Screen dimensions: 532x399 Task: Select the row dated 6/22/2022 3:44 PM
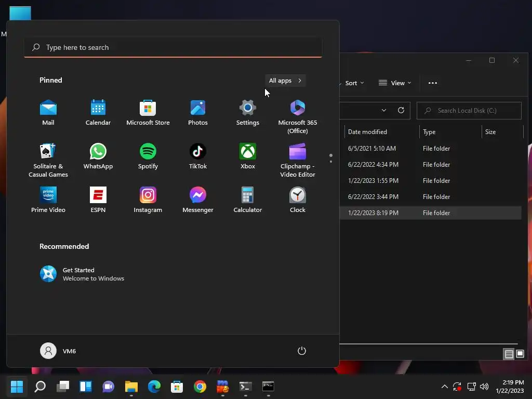coord(431,197)
